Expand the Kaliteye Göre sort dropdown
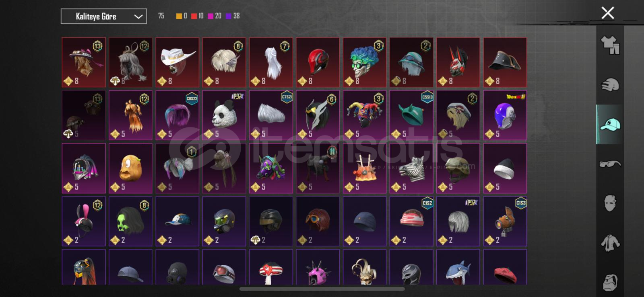The height and width of the screenshot is (297, 644). pos(103,16)
